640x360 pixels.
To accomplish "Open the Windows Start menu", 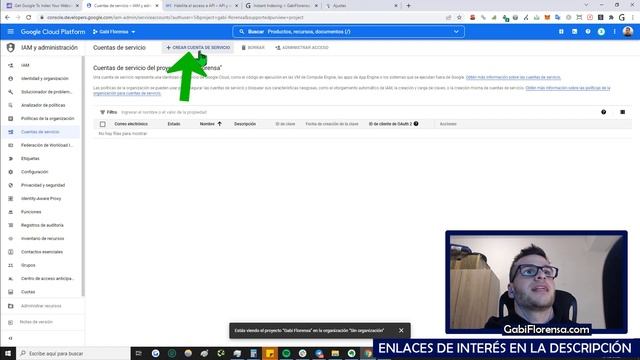I will click(8, 353).
